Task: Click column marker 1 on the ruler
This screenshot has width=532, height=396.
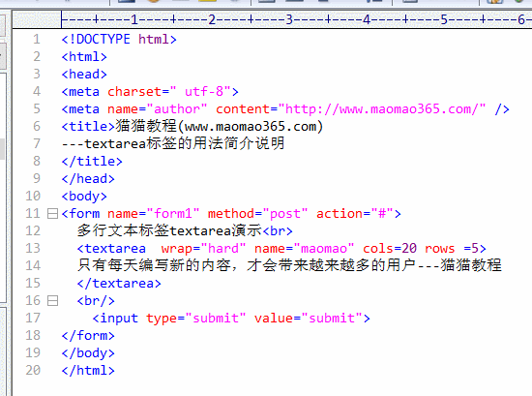Action: coord(134,19)
